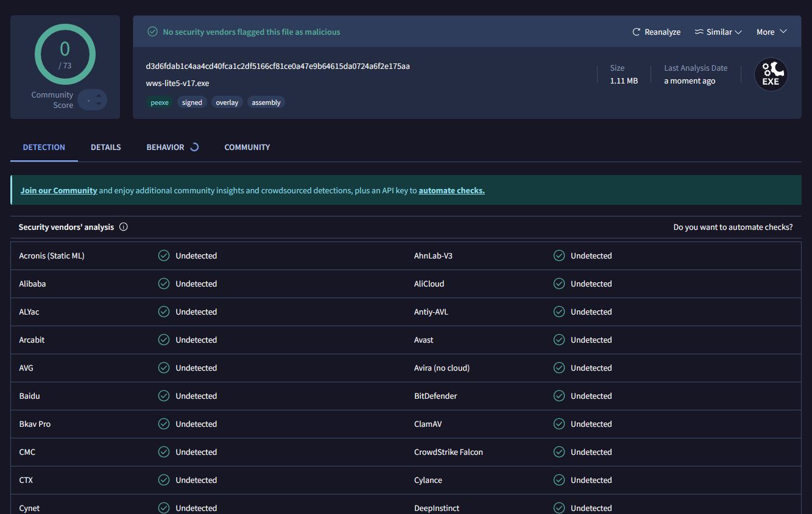Click the check icon in the Bkav Pro row
Image resolution: width=812 pixels, height=514 pixels.
[x=164, y=424]
